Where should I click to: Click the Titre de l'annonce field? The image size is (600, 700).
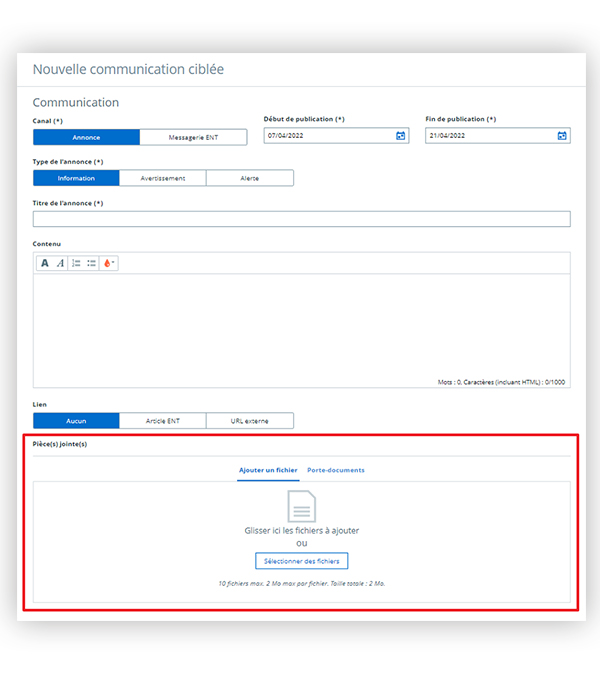[301, 219]
